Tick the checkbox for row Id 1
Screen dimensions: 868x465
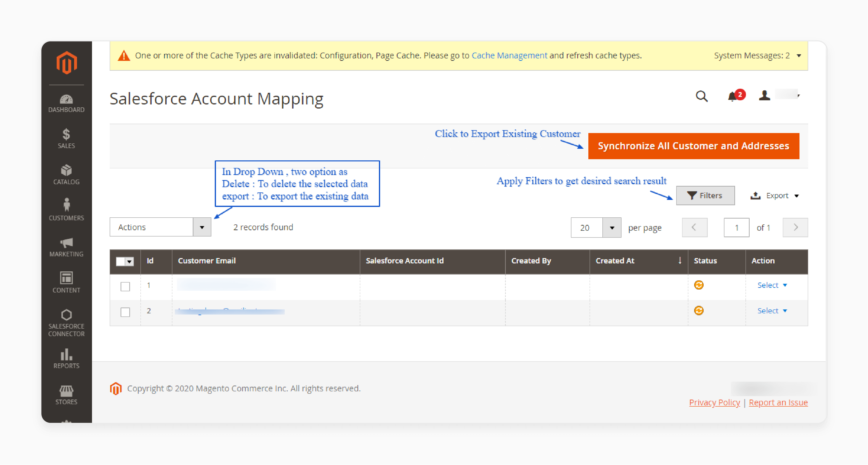tap(125, 287)
